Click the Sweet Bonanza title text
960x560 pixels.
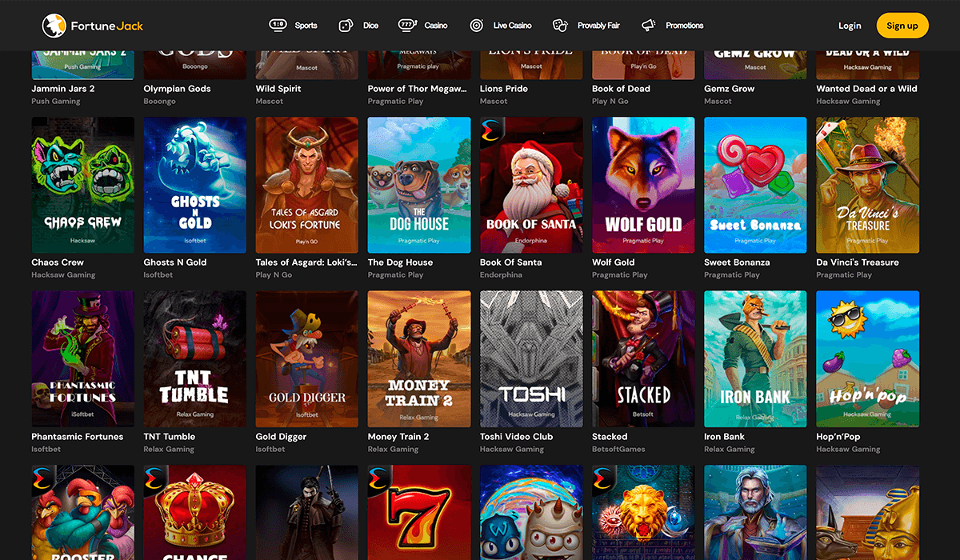[x=737, y=262]
